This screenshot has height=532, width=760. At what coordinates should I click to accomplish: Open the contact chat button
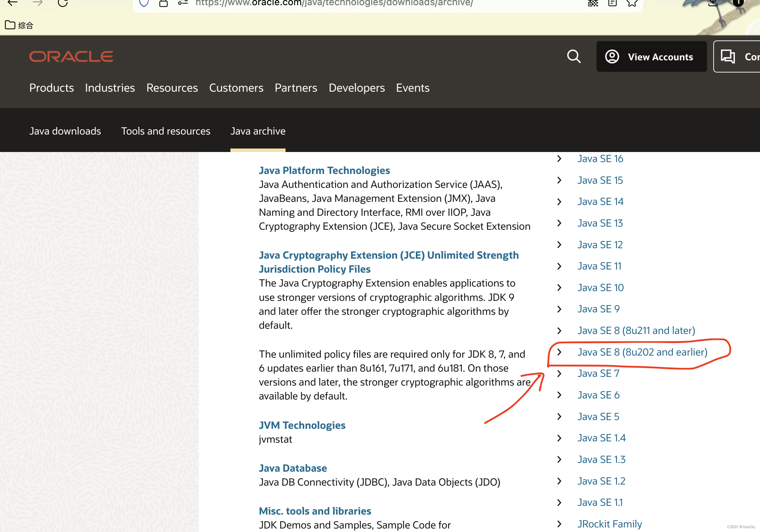pos(737,56)
